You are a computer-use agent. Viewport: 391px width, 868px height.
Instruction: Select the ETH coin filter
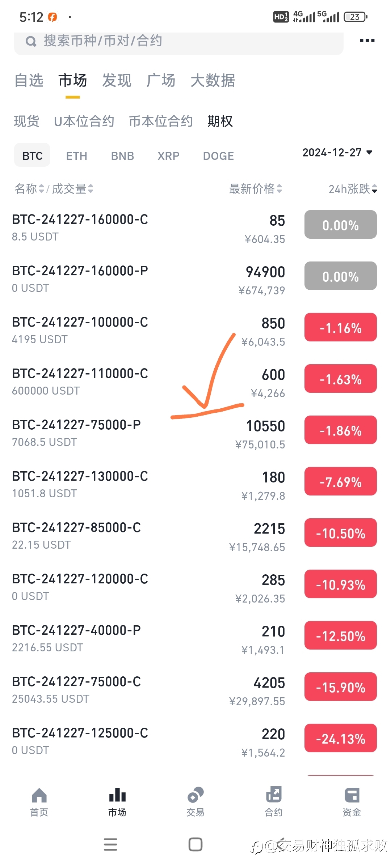[x=76, y=156]
